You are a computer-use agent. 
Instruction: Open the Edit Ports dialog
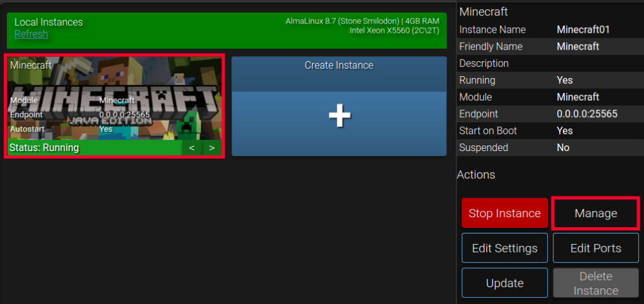(596, 248)
